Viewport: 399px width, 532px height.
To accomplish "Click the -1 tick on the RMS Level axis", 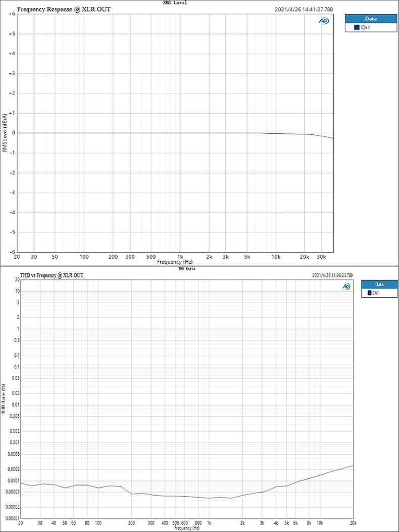I will pos(12,153).
